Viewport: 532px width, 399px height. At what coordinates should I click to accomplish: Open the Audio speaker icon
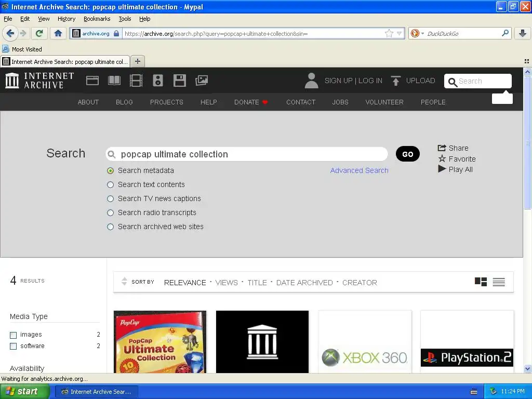tap(158, 81)
